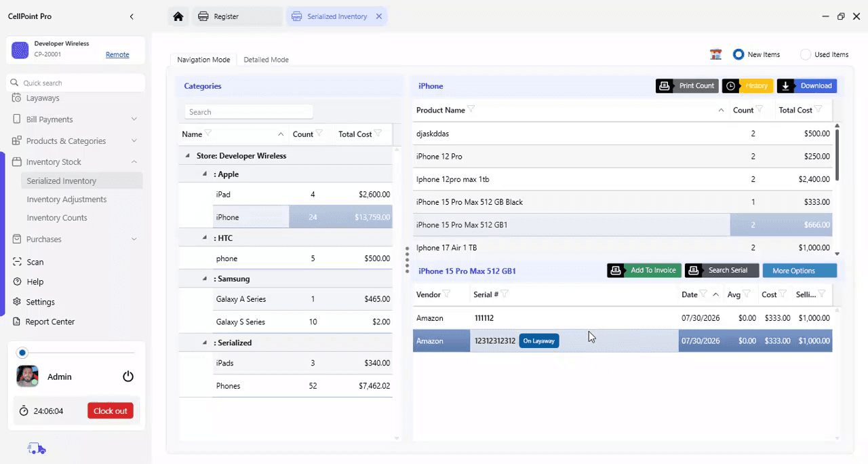Click the Developer Wireless store logo

[x=20, y=50]
